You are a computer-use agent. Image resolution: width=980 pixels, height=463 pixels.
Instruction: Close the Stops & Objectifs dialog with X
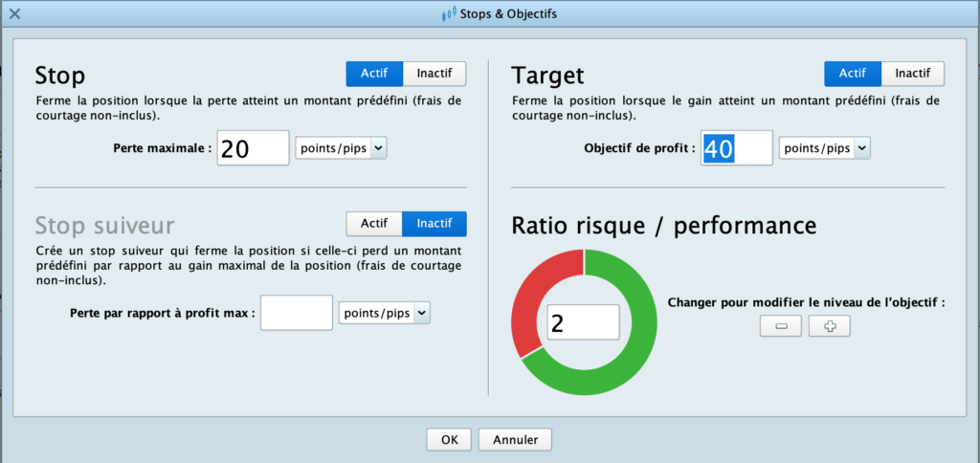point(14,13)
